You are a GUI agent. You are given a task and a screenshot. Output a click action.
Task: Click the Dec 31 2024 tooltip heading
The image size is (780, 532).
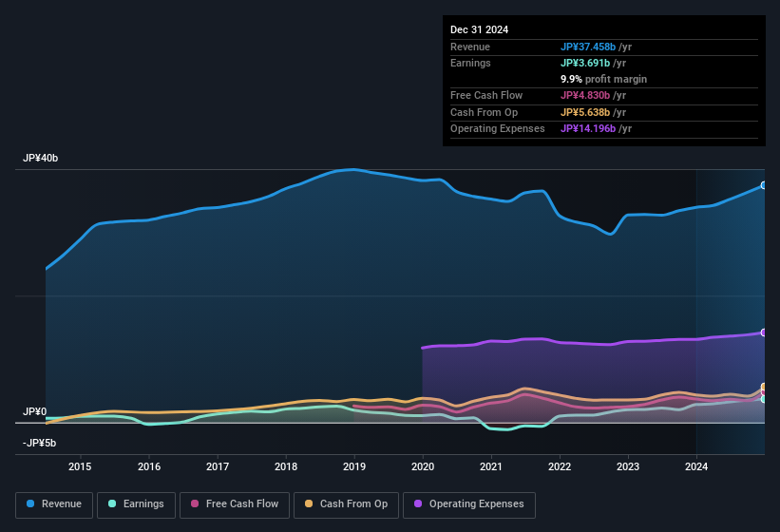[479, 29]
